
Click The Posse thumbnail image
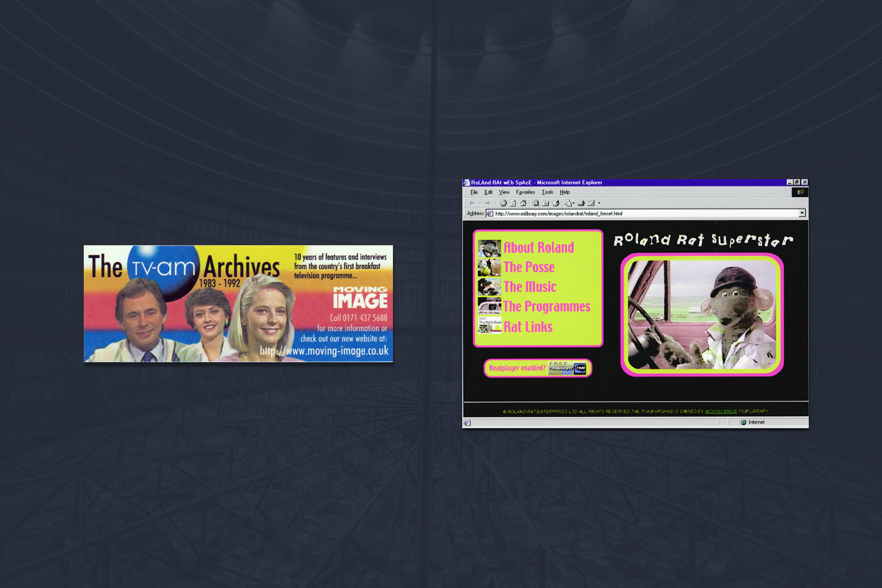490,267
